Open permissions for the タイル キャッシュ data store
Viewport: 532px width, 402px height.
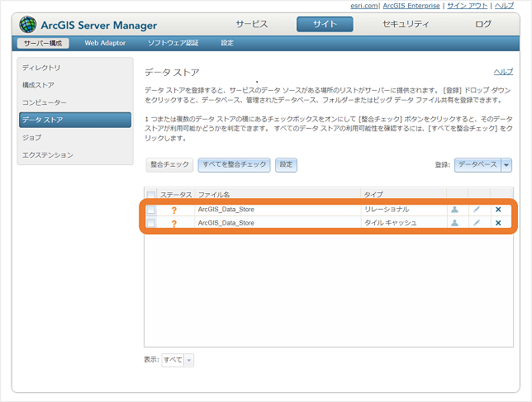pyautogui.click(x=454, y=223)
